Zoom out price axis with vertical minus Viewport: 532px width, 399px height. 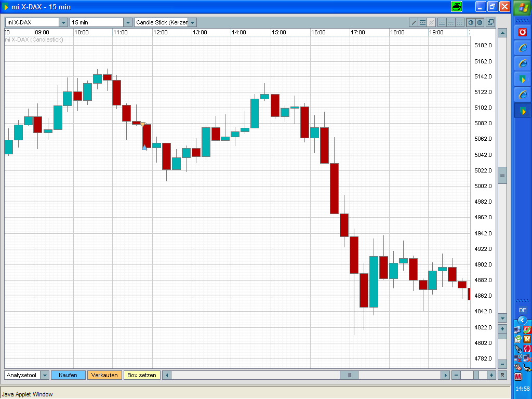coord(502,364)
